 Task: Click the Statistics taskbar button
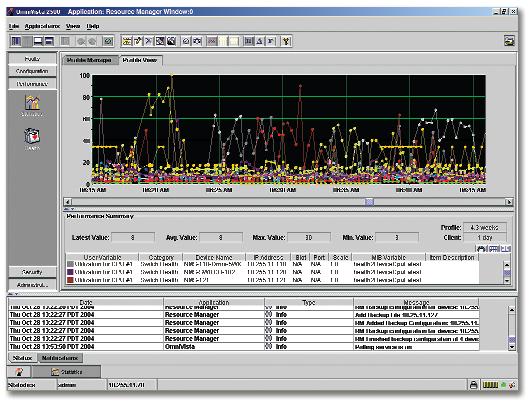pyautogui.click(x=66, y=372)
